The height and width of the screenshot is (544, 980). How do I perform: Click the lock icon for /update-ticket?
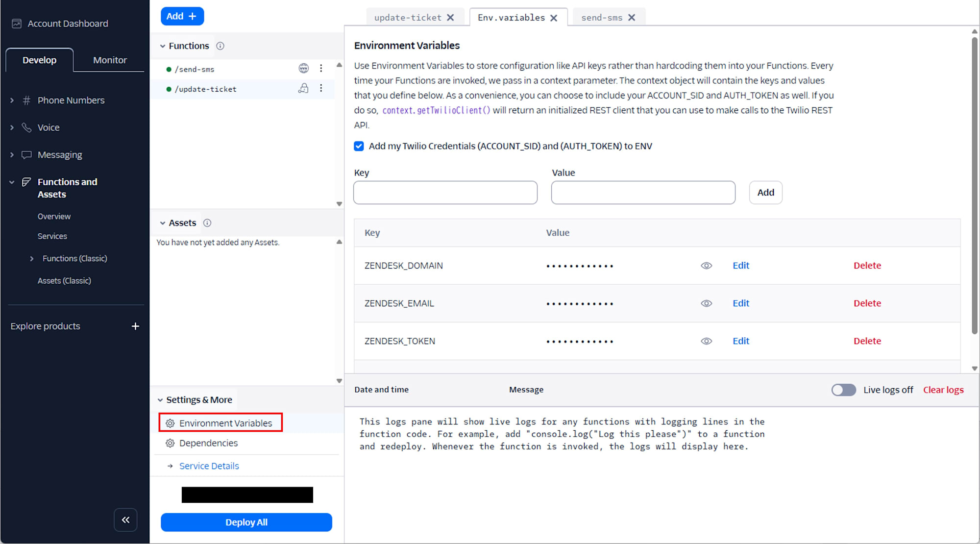point(304,88)
